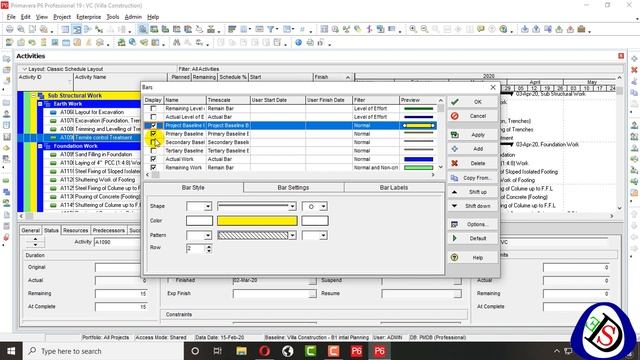Click the yellow speech bubble toolbar icon

click(481, 29)
